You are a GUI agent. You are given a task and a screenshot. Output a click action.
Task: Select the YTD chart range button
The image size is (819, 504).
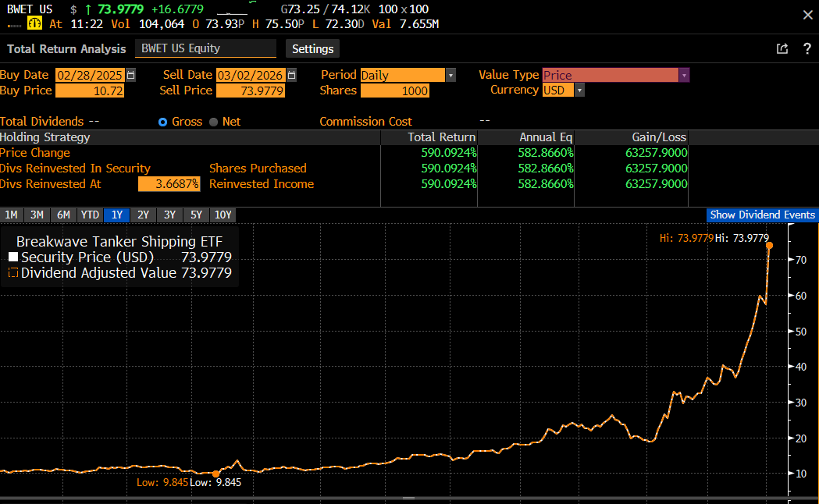(90, 215)
